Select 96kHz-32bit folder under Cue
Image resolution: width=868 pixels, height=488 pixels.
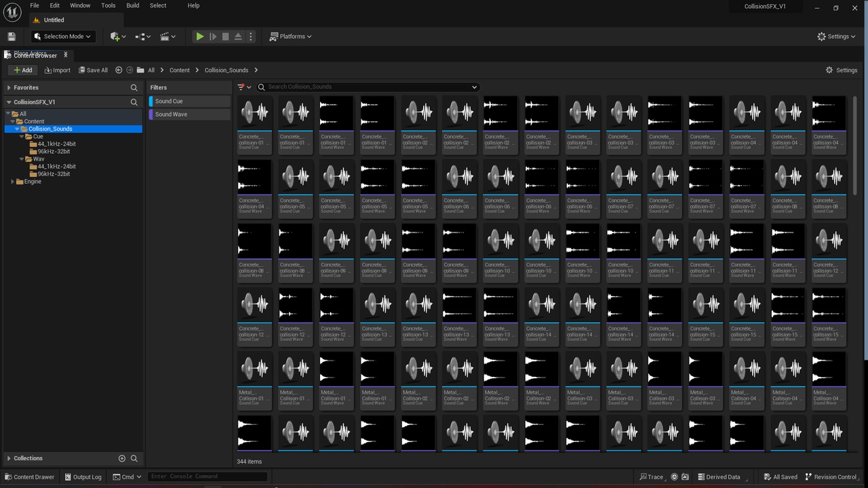coord(54,152)
